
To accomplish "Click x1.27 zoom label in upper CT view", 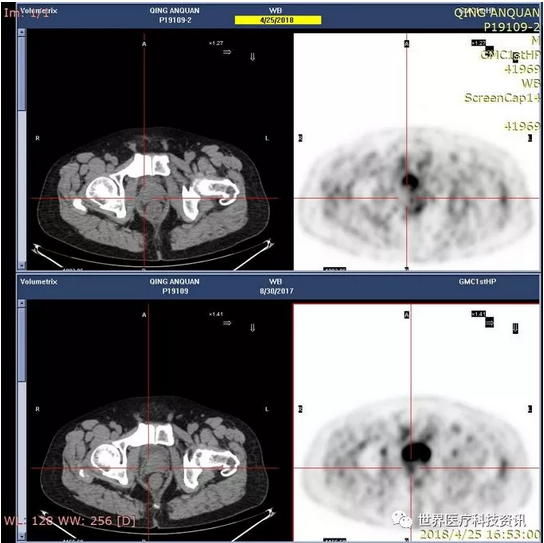I will 216,43.
